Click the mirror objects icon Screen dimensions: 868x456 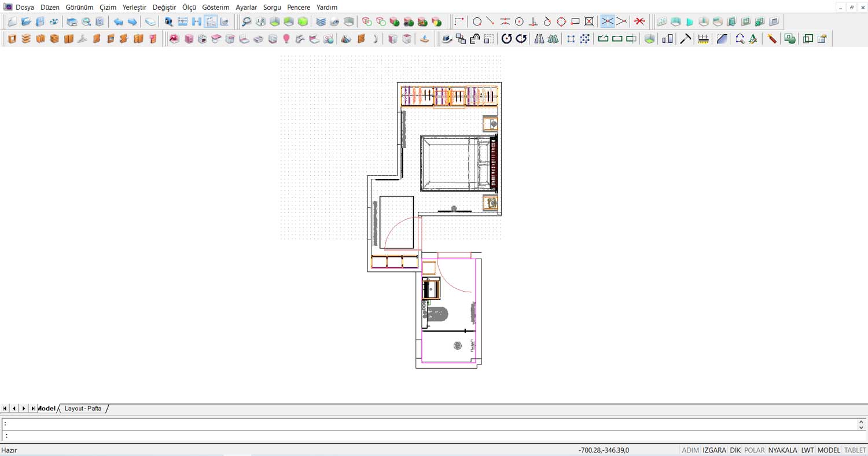539,39
